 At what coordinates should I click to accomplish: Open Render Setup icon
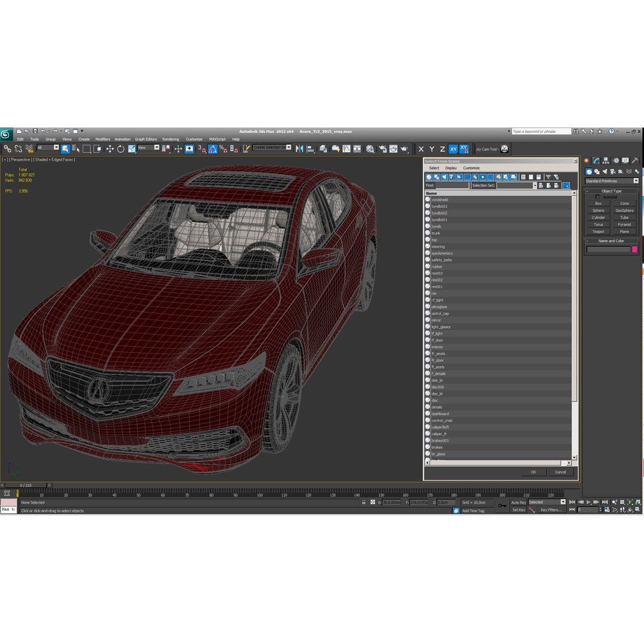click(x=382, y=148)
